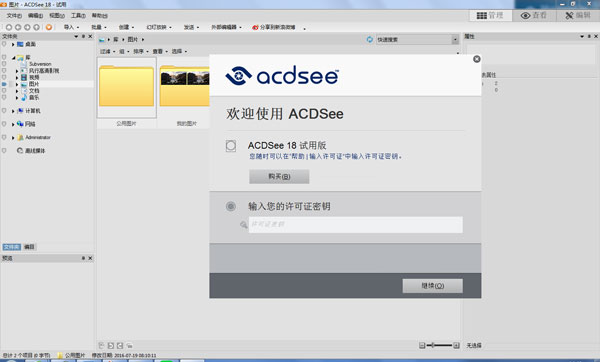Image resolution: width=600 pixels, height=362 pixels.
Task: Open the 发送 send dropdown
Action: pyautogui.click(x=191, y=27)
